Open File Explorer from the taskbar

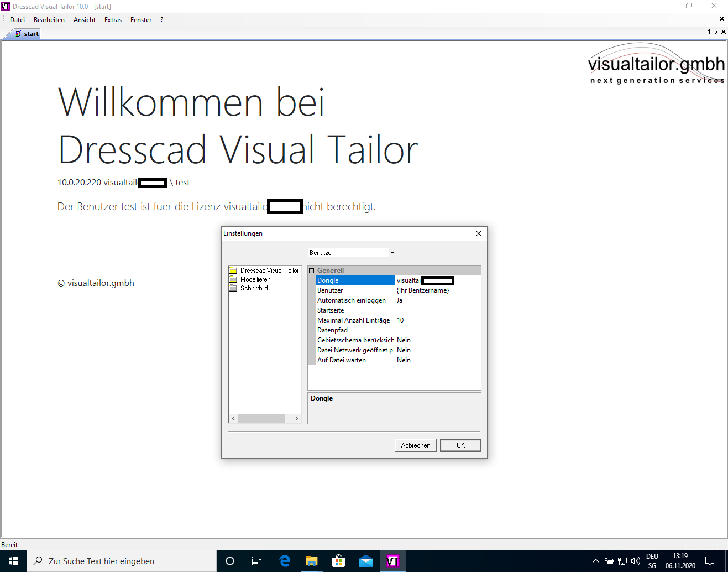pyautogui.click(x=312, y=561)
